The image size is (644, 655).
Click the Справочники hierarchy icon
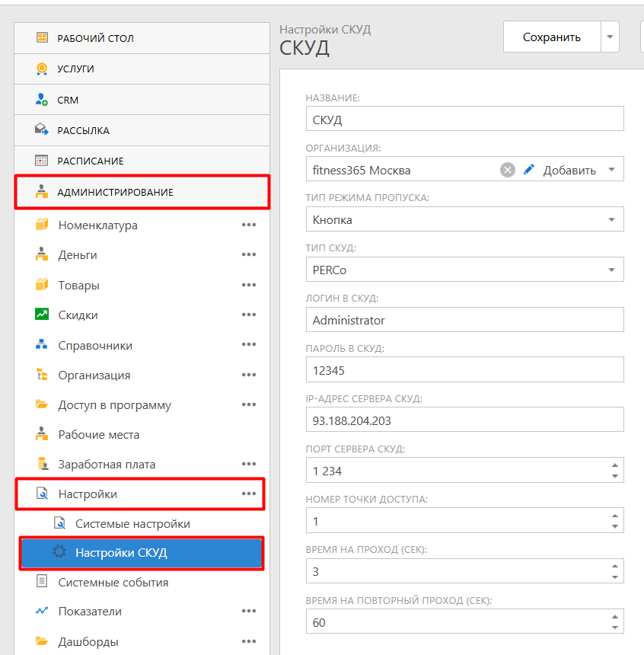click(x=42, y=344)
